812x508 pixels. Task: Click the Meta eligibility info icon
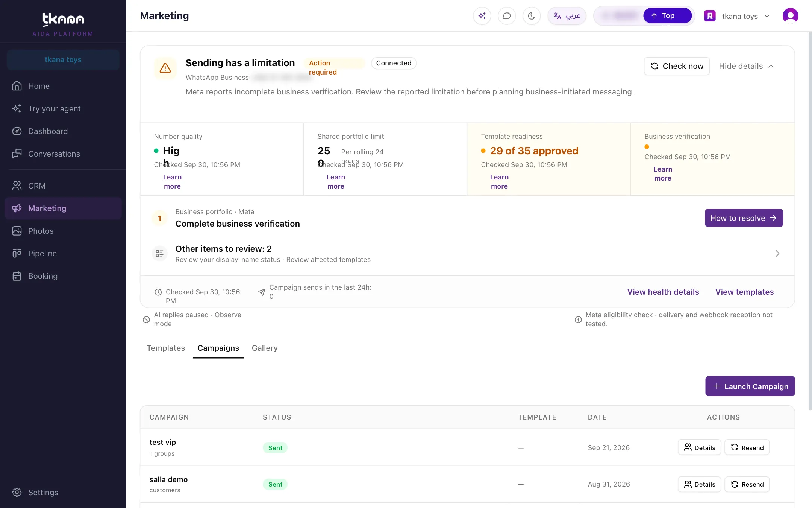[578, 320]
